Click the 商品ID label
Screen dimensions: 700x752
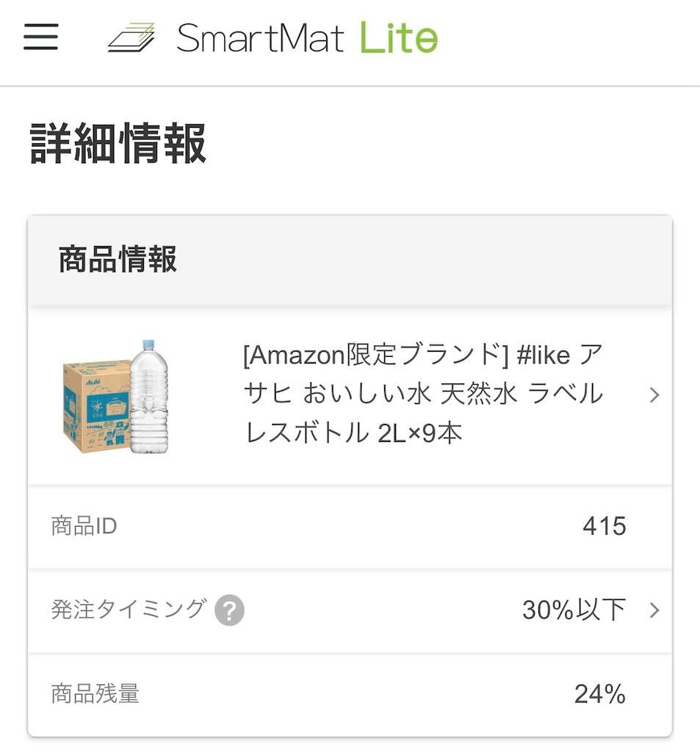click(x=84, y=527)
